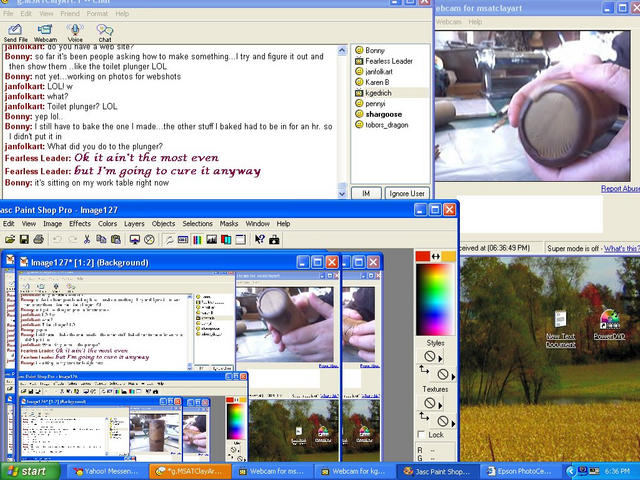Expand the foreground Textures flyout arrow
The height and width of the screenshot is (480, 640).
[x=440, y=405]
